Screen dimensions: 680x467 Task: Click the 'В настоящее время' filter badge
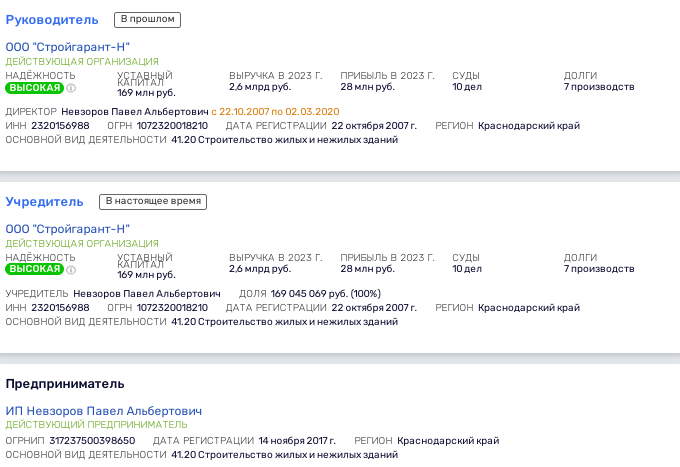tap(153, 202)
